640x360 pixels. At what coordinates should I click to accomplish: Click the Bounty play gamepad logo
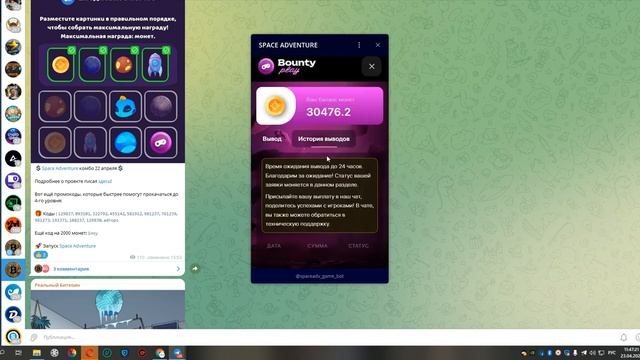tap(266, 66)
